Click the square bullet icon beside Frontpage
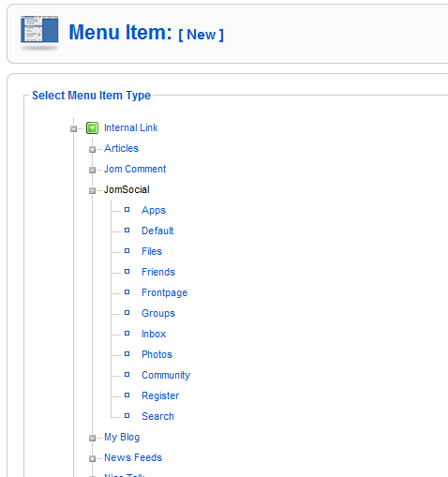 pos(127,292)
